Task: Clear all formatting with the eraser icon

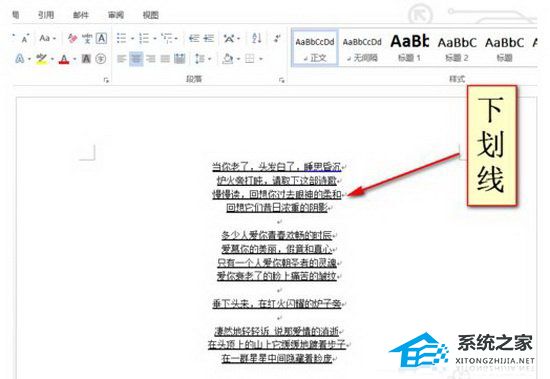Action: point(72,38)
